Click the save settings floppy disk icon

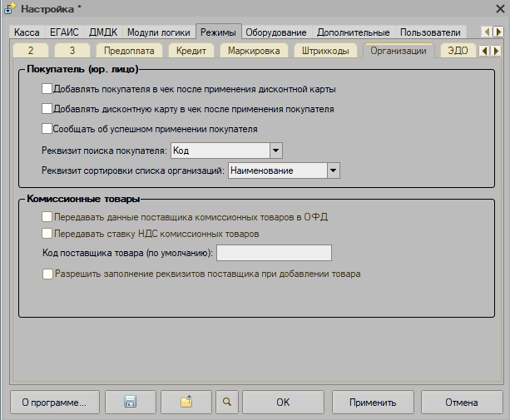click(x=129, y=403)
